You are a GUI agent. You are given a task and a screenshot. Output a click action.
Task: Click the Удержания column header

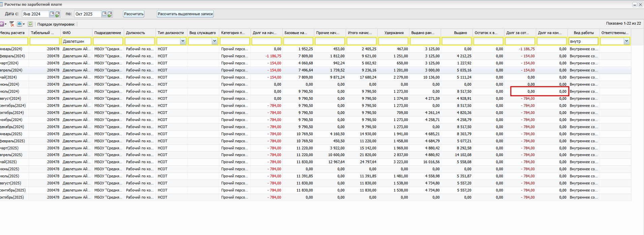[x=393, y=33]
